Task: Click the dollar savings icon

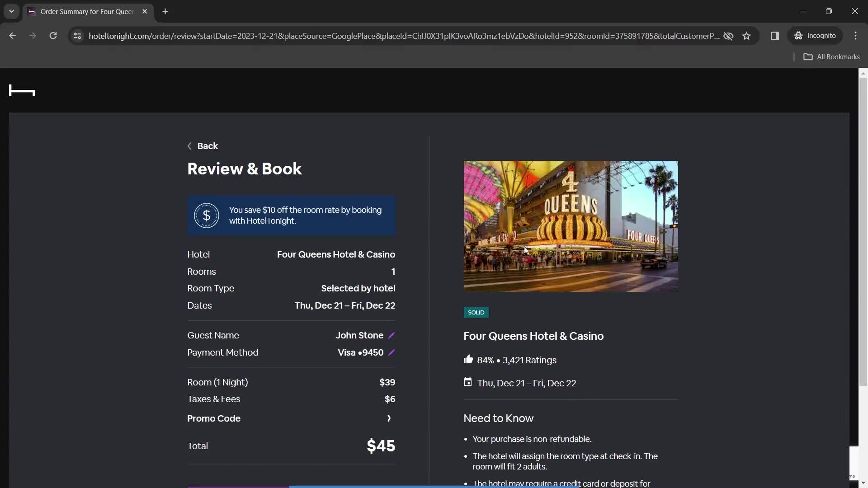Action: click(207, 216)
